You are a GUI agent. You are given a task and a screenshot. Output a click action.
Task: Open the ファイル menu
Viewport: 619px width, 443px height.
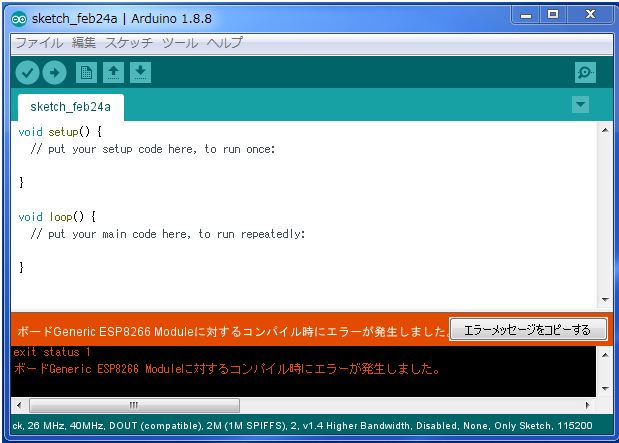point(39,43)
